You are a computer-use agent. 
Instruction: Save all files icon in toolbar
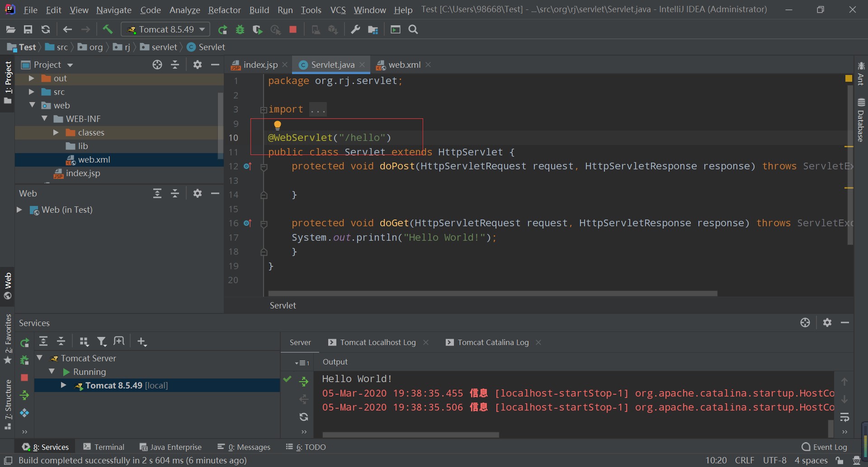[x=28, y=30]
